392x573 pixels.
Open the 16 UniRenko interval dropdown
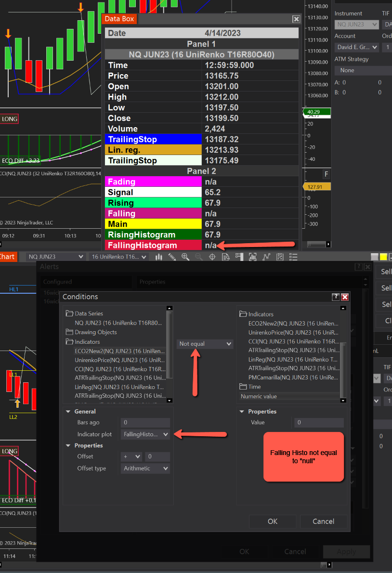pyautogui.click(x=118, y=257)
